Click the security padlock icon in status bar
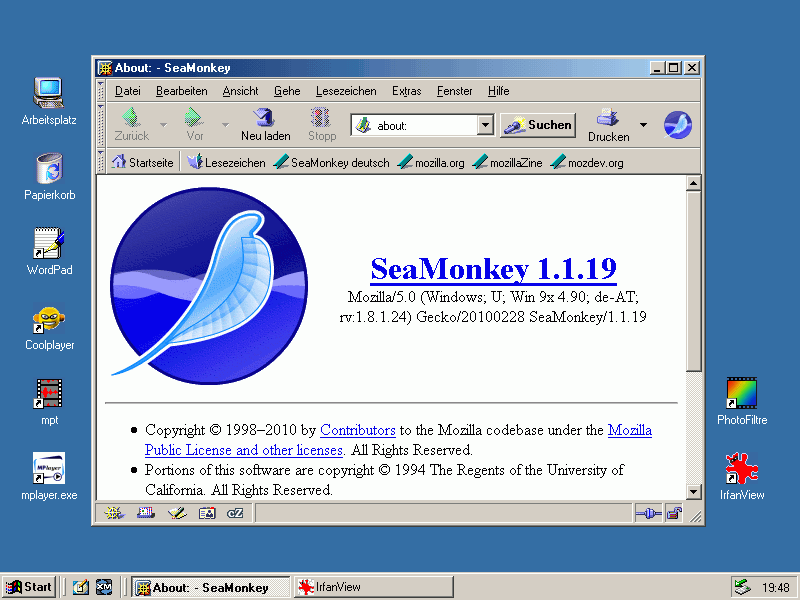The height and width of the screenshot is (600, 800). coord(674,514)
